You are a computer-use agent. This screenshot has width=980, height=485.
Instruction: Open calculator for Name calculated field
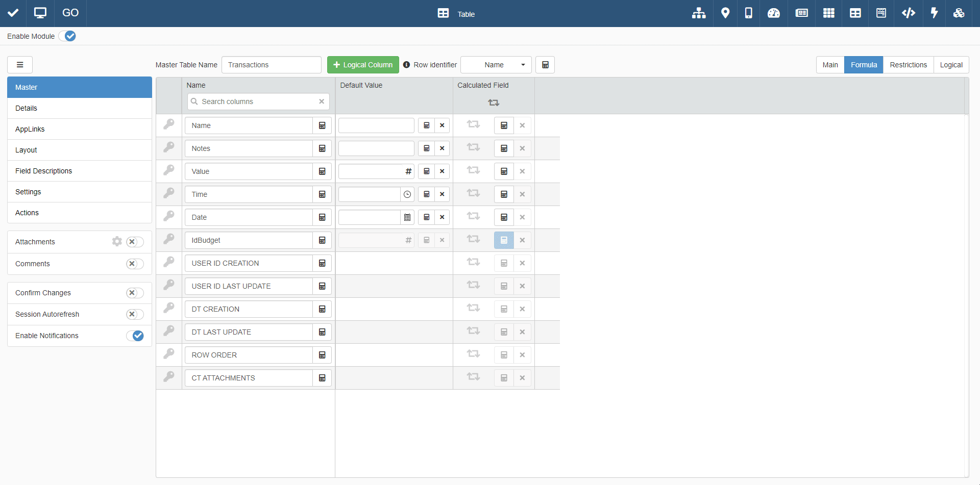pyautogui.click(x=504, y=125)
